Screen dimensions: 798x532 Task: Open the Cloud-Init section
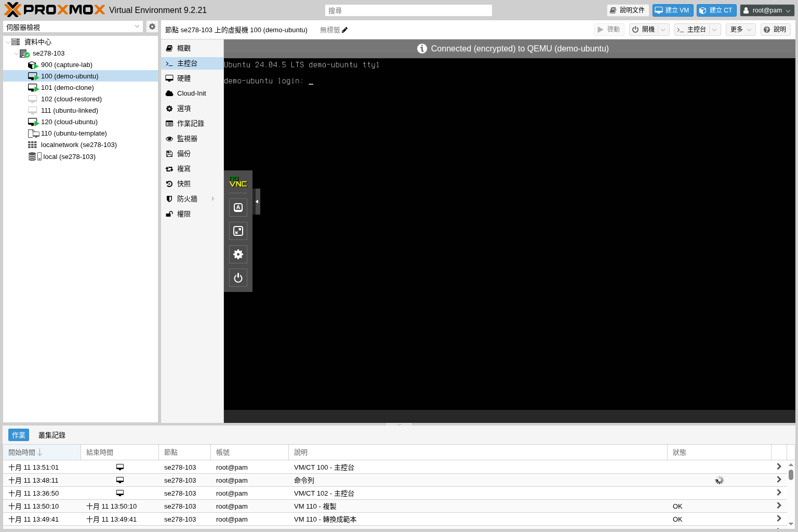point(192,94)
